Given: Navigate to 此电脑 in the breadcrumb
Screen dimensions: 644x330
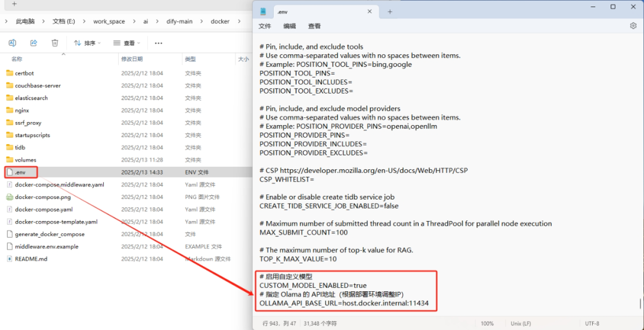Looking at the screenshot, I should point(26,21).
